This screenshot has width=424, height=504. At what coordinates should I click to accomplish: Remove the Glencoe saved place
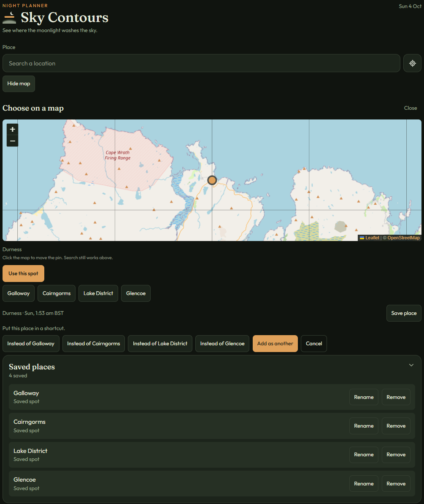click(396, 484)
